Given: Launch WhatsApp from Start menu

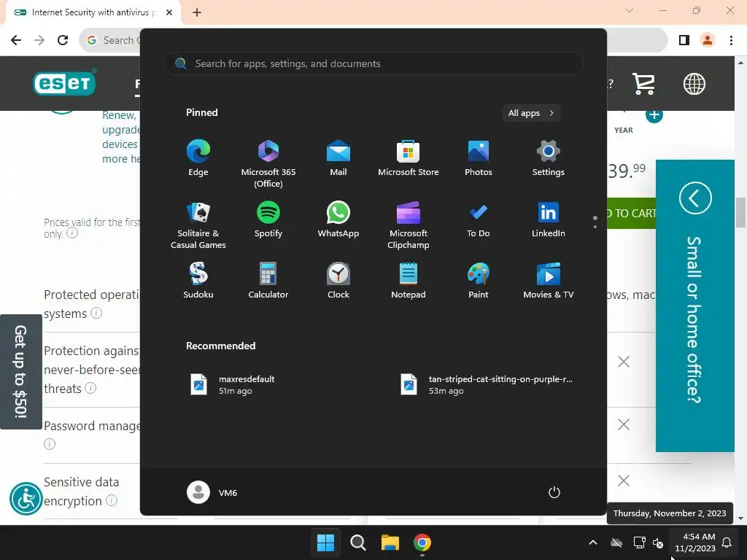Looking at the screenshot, I should pos(338,219).
